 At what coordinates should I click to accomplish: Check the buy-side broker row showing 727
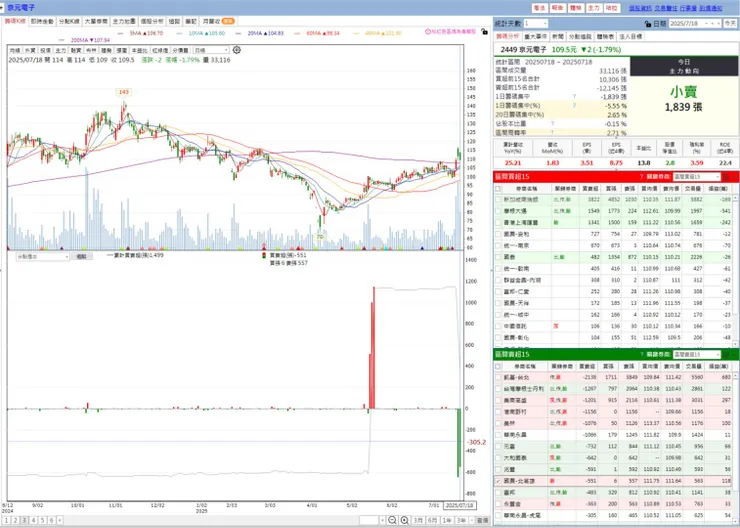(x=498, y=234)
